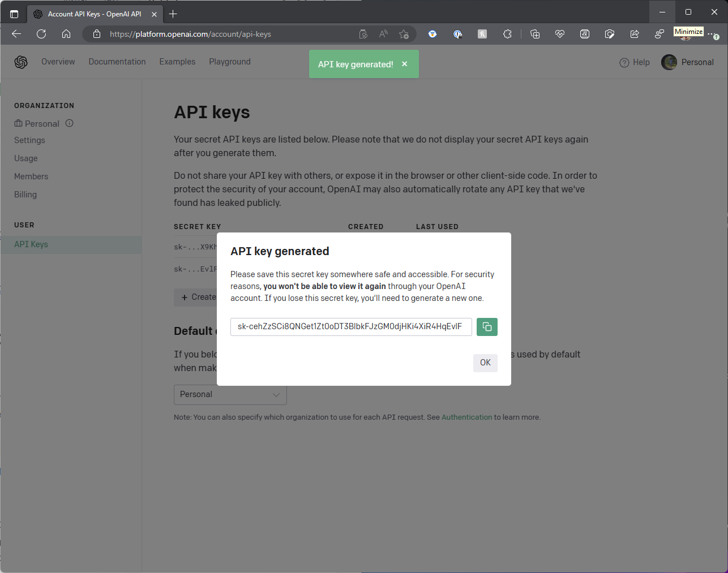Share this page from the toolbar
The width and height of the screenshot is (728, 573).
(x=635, y=34)
